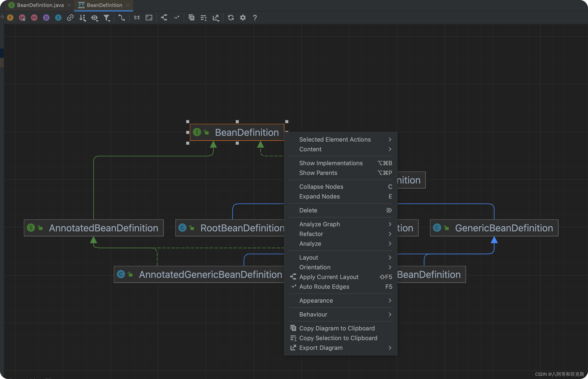Click the toolbar Apply Current Layout icon

click(x=164, y=18)
